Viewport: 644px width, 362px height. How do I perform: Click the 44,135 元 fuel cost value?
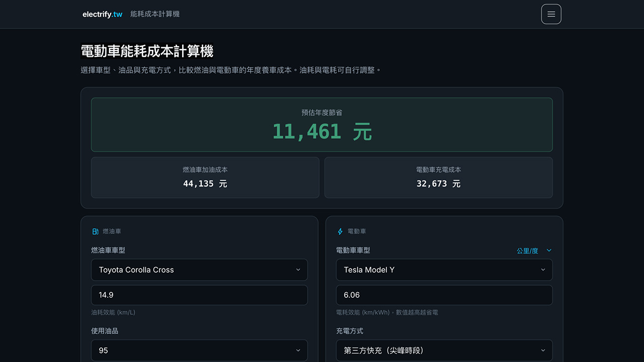205,184
